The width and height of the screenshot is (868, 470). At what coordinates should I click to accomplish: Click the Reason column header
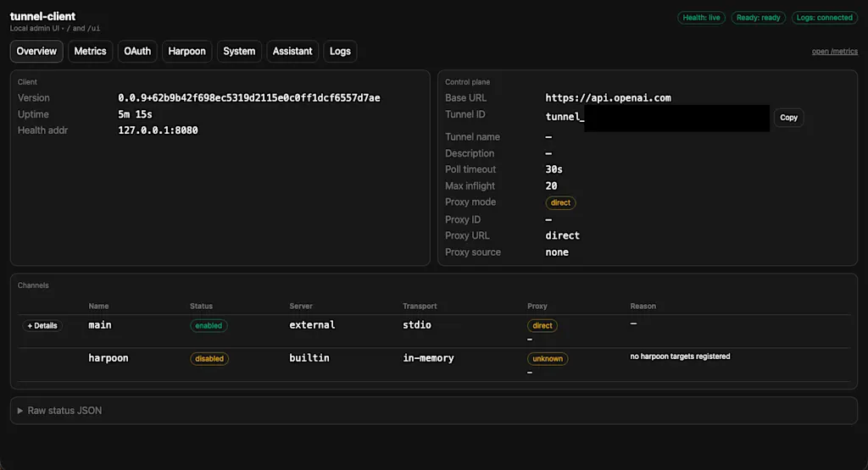pos(643,307)
